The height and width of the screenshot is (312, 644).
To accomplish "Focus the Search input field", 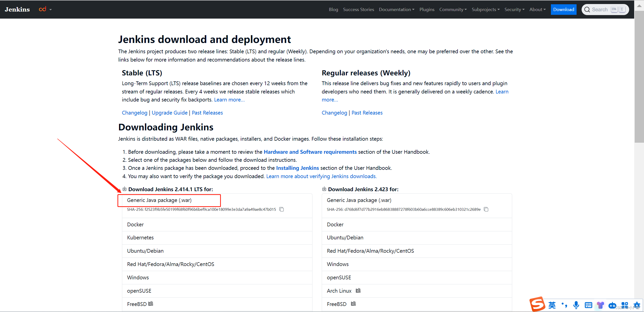I will coord(605,10).
